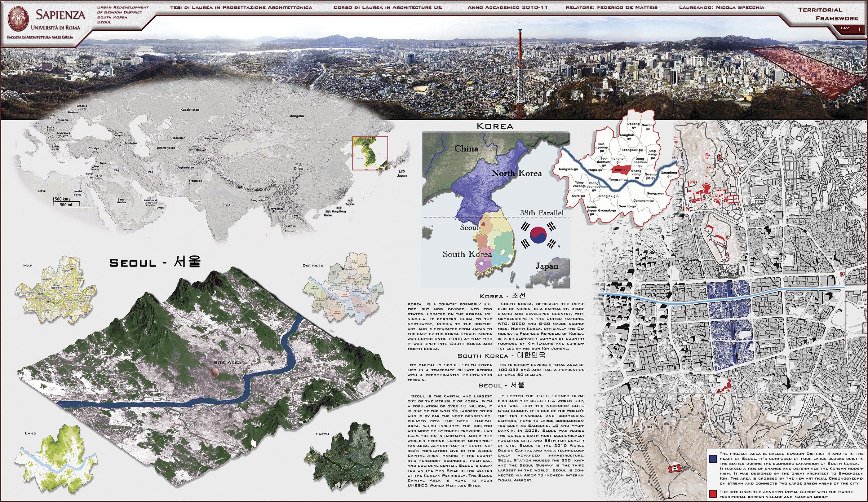The image size is (868, 502).
Task: Click 'Mongolia' on the Asia map
Action: point(297,116)
